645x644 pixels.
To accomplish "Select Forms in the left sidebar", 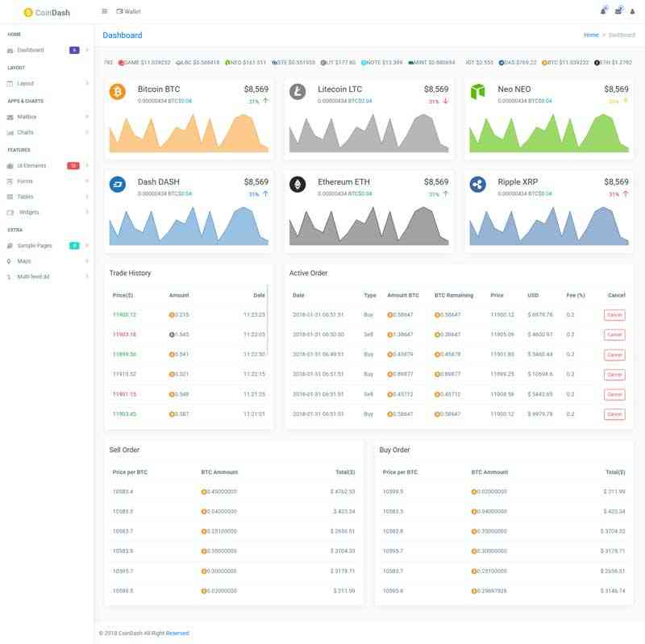I will coord(27,181).
